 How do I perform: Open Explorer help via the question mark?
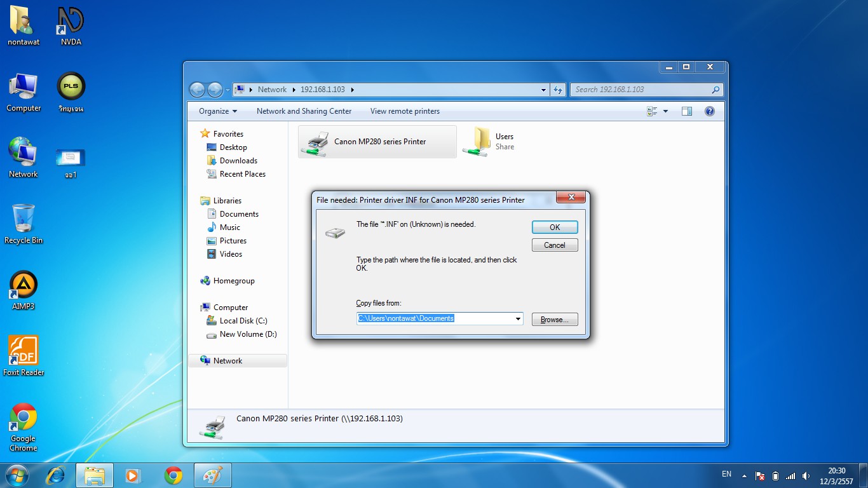(710, 111)
